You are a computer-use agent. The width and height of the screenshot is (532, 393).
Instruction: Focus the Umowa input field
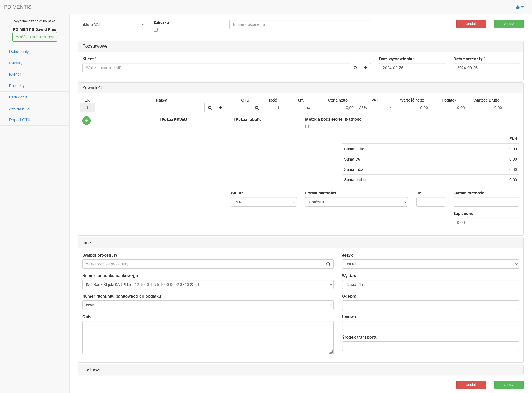tap(430, 326)
